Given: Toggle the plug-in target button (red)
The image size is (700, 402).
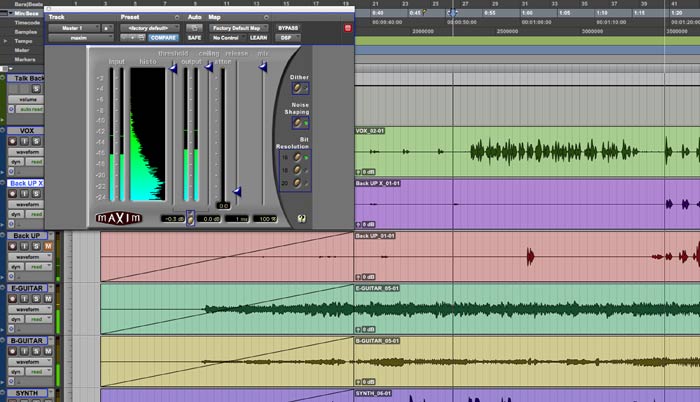Looking at the screenshot, I should tap(348, 28).
